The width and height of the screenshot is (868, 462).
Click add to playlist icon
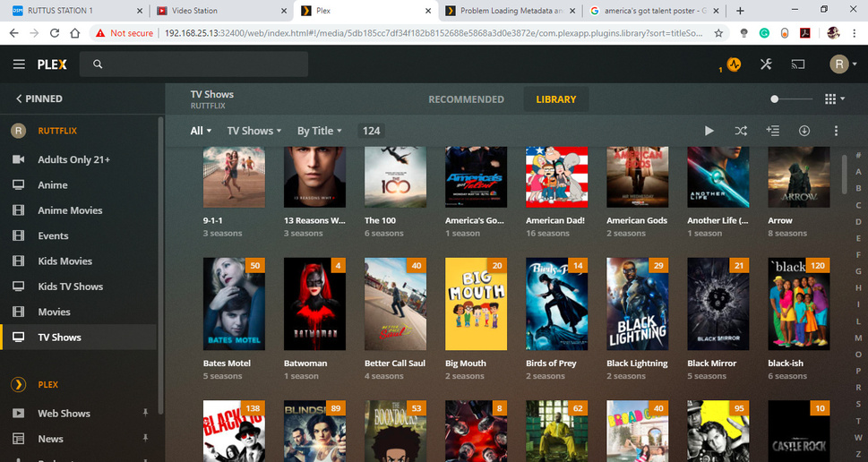773,131
